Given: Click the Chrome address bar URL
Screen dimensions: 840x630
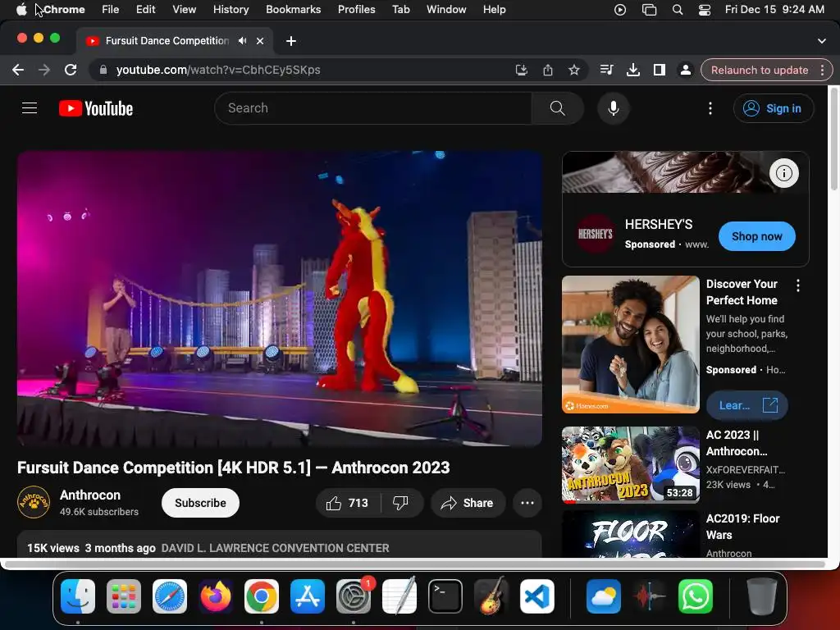Looking at the screenshot, I should 218,70.
